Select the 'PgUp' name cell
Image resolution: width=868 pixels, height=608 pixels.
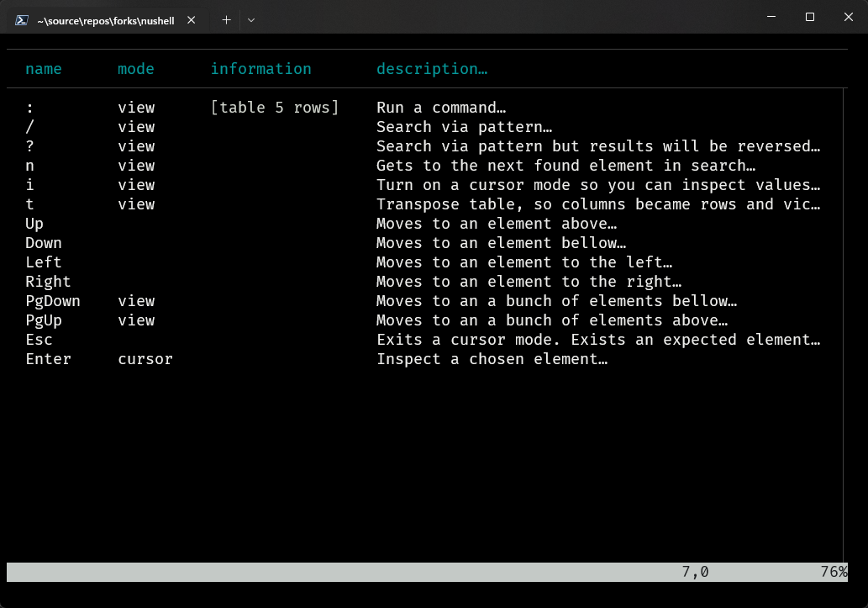tap(44, 321)
